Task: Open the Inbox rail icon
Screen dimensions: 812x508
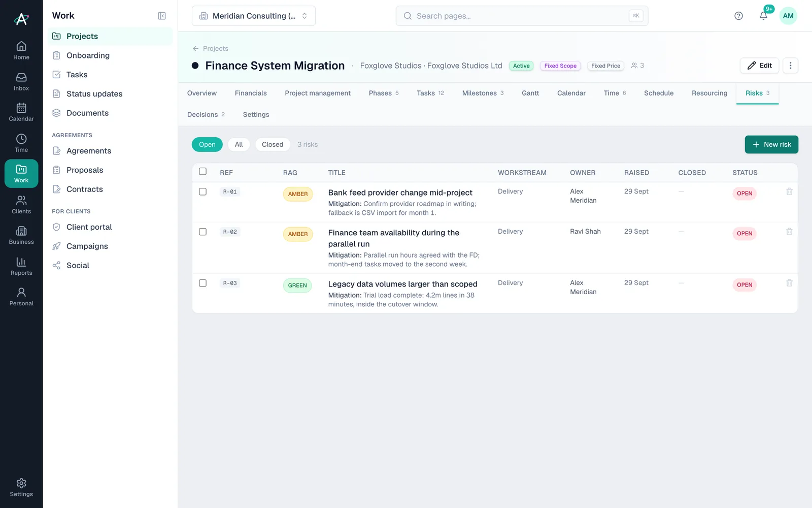Action: click(x=21, y=82)
